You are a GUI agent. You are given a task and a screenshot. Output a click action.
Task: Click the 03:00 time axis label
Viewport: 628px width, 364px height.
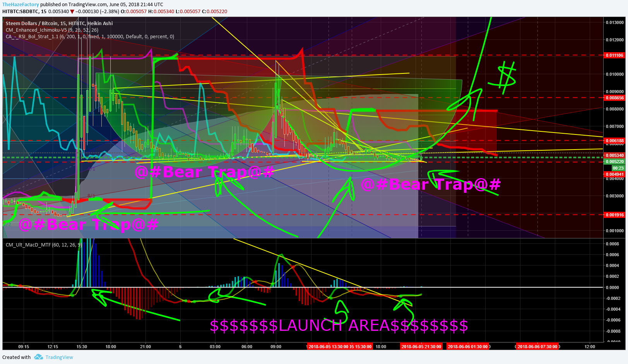click(215, 347)
